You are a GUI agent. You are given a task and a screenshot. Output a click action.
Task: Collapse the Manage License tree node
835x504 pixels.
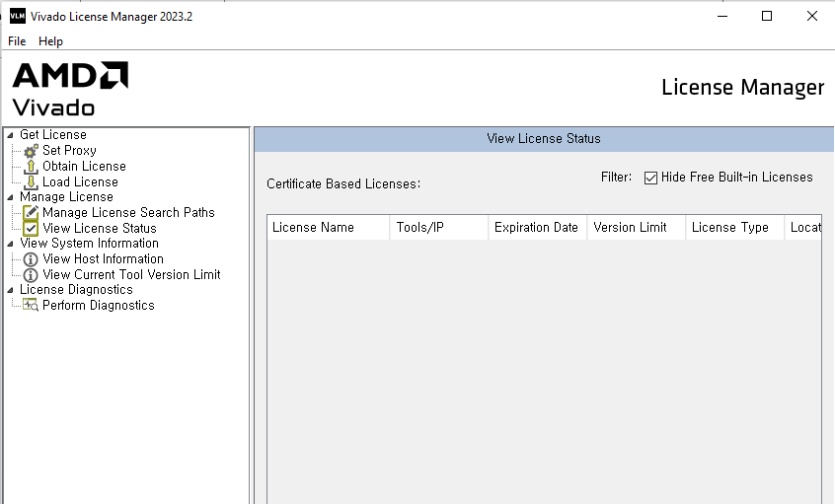(x=10, y=197)
